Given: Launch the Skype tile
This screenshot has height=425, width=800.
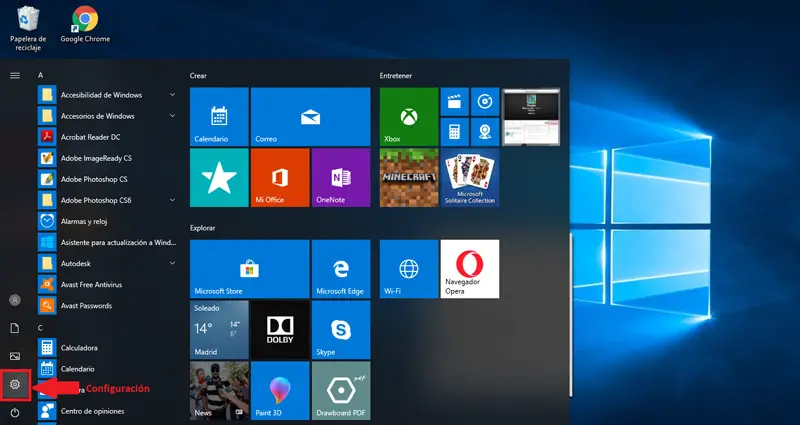Looking at the screenshot, I should click(x=341, y=330).
